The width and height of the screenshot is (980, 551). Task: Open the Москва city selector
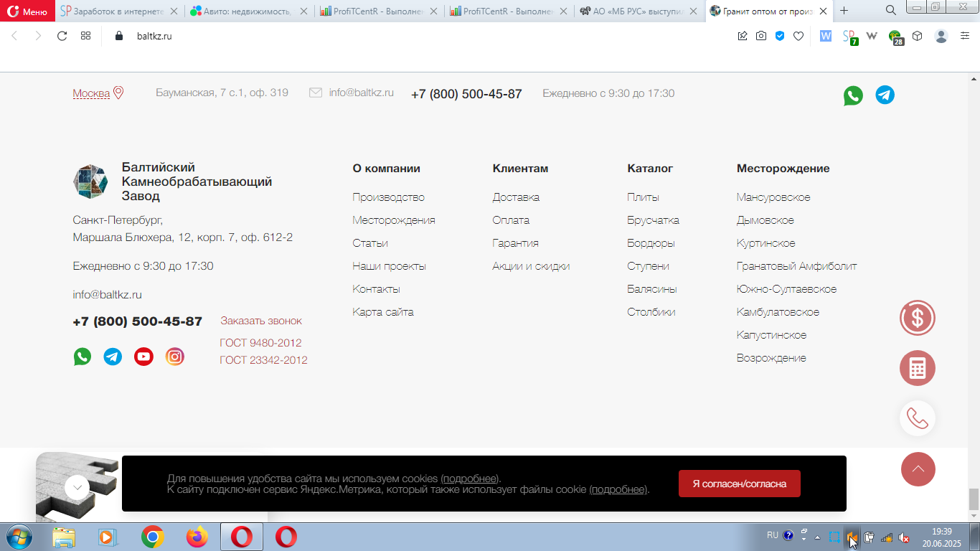[98, 93]
